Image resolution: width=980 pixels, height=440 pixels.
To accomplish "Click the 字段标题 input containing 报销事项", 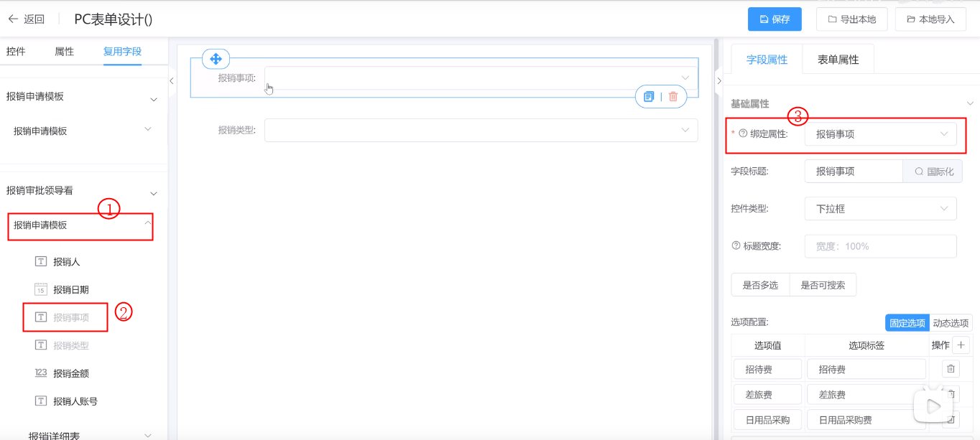I will pos(854,172).
